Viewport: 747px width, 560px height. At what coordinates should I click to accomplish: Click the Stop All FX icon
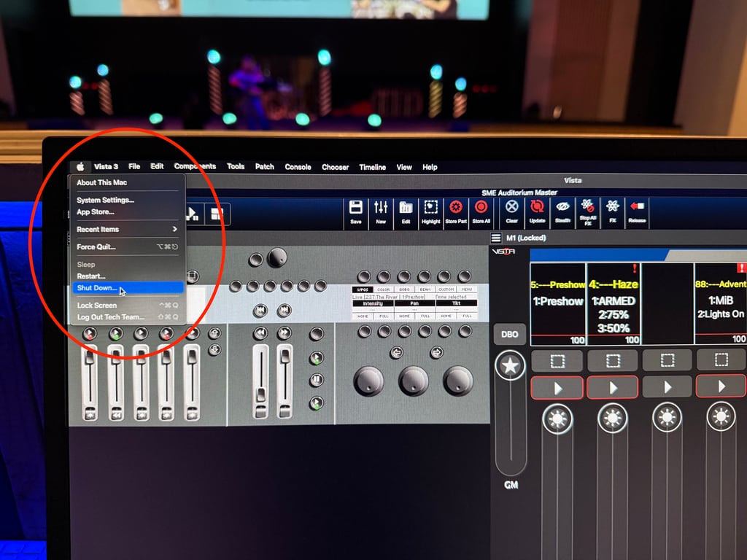[x=587, y=212]
